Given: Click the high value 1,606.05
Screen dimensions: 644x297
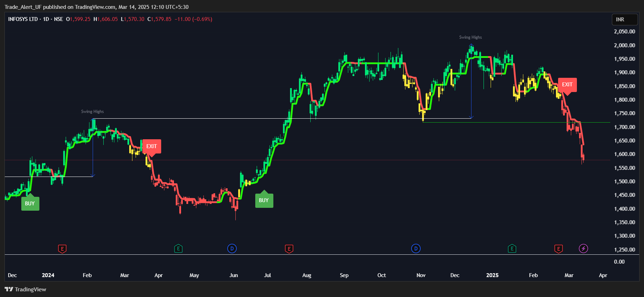Looking at the screenshot, I should point(108,19).
